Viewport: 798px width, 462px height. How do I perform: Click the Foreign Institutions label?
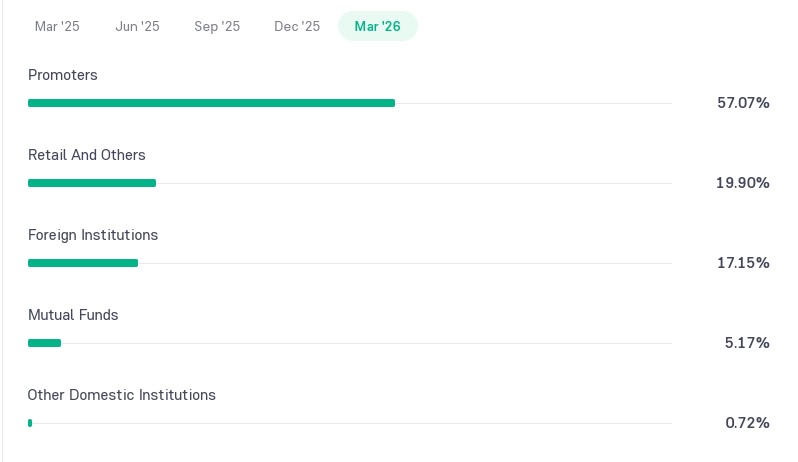[x=93, y=235]
